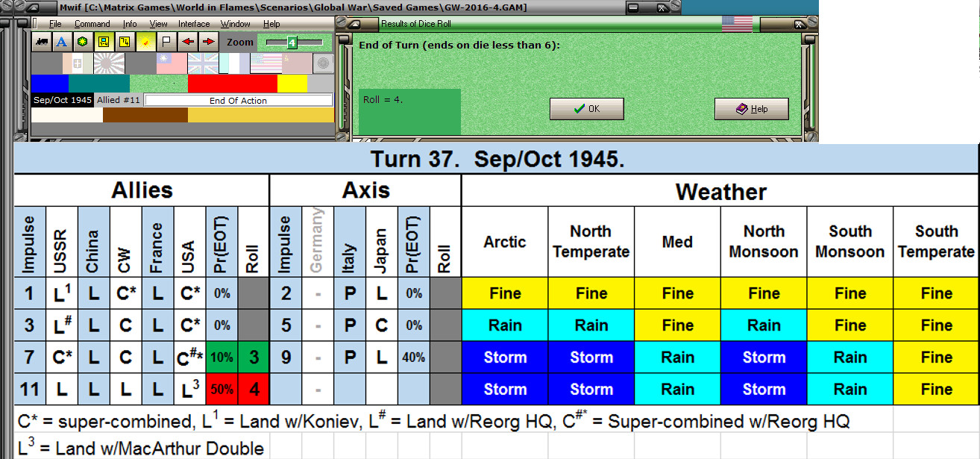The height and width of the screenshot is (459, 980).
Task: Click the End Of Action field
Action: click(238, 100)
